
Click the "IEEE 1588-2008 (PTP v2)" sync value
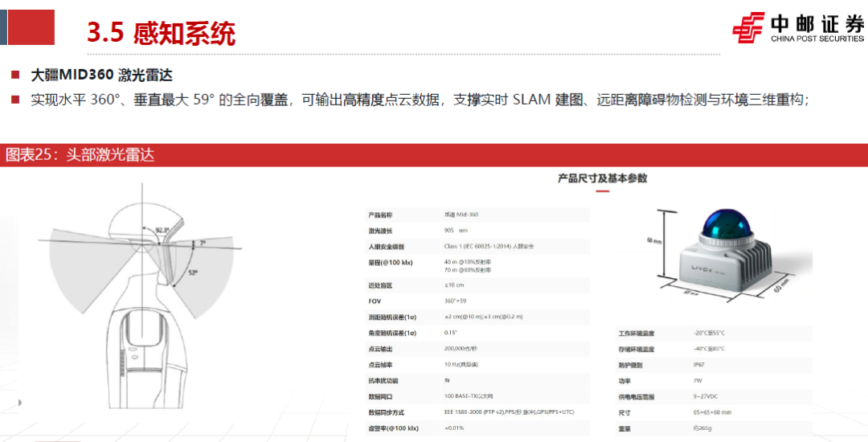[x=509, y=413]
